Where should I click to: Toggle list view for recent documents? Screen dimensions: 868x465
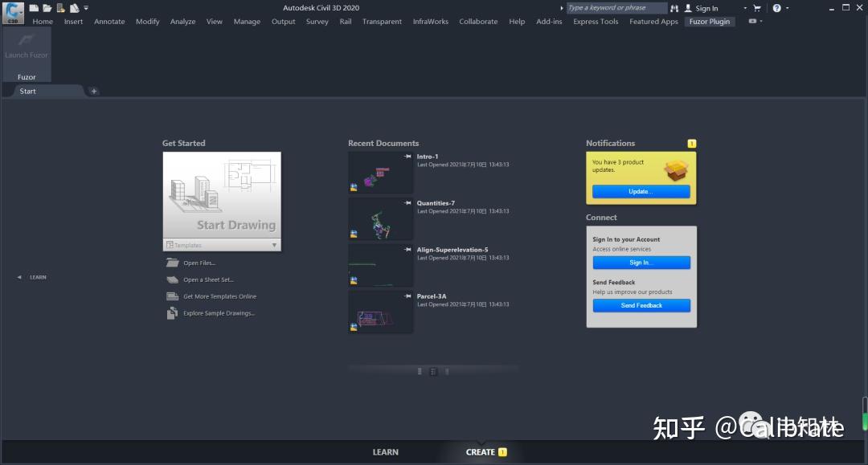[x=420, y=371]
